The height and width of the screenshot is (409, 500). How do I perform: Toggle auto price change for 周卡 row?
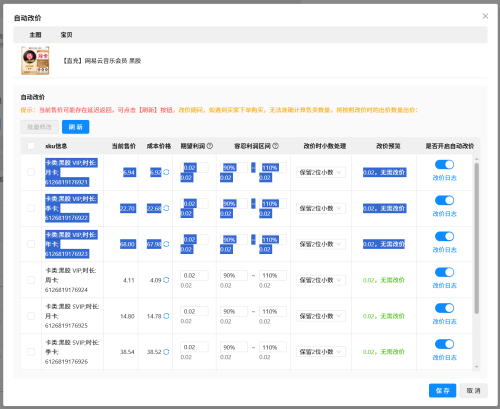coord(444,272)
